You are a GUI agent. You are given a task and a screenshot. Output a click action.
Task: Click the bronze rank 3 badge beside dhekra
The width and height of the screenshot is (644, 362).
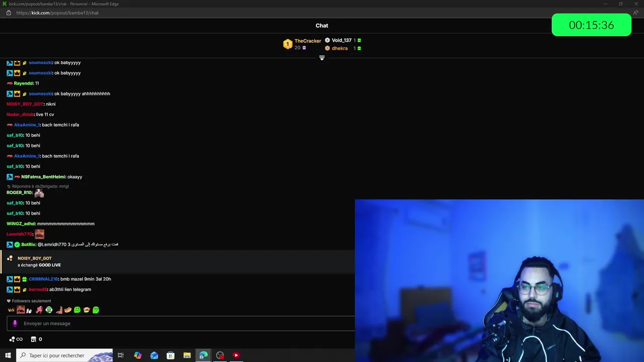coord(327,48)
